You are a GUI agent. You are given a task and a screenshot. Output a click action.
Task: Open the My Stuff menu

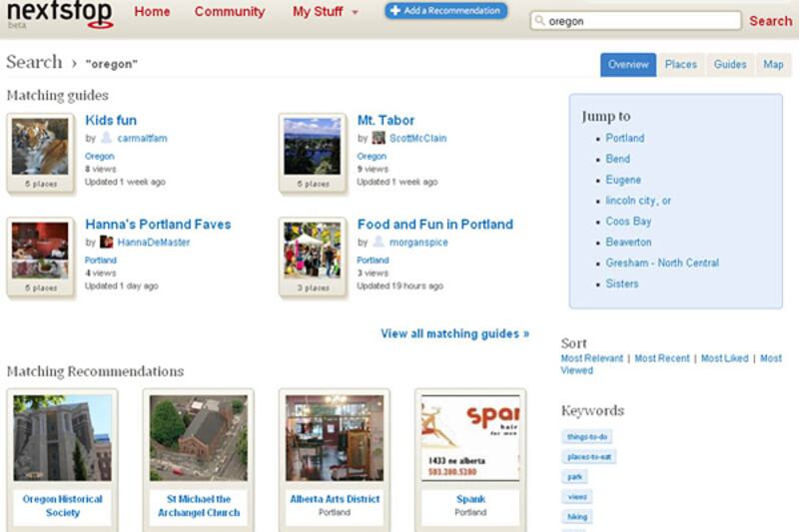pos(318,12)
